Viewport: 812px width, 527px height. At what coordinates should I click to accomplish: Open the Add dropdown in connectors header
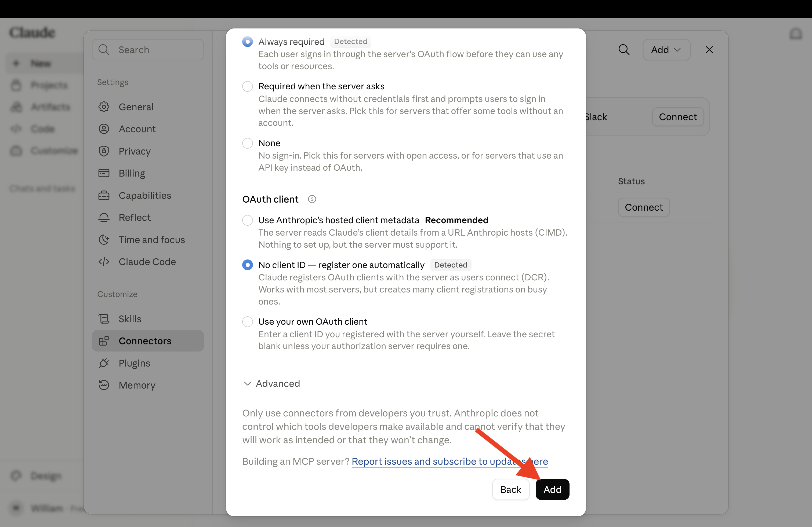pyautogui.click(x=666, y=50)
